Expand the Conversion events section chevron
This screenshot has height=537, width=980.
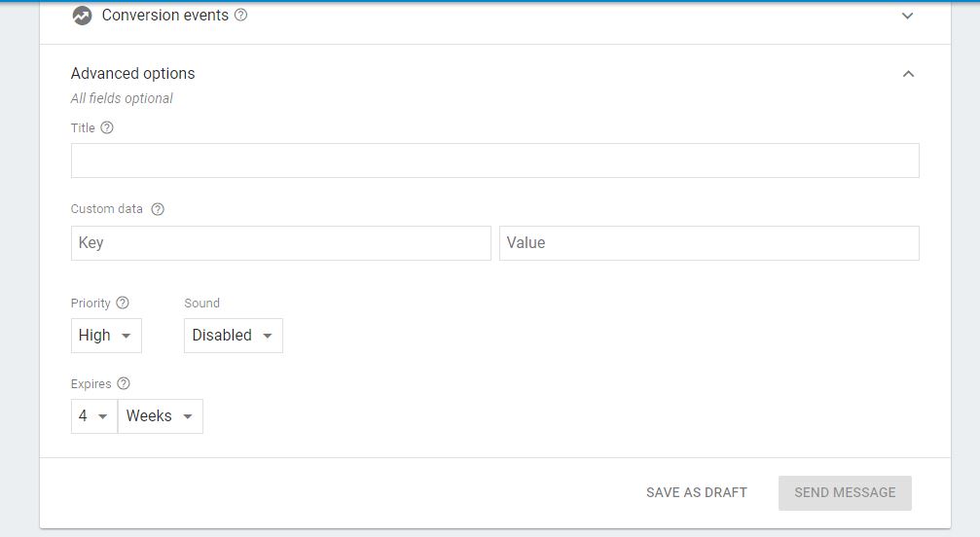point(908,16)
